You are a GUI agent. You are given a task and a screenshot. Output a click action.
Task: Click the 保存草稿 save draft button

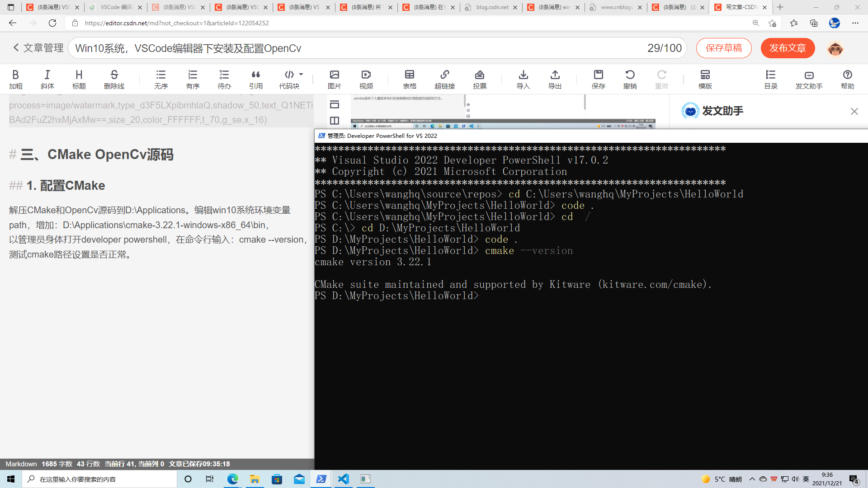(723, 48)
